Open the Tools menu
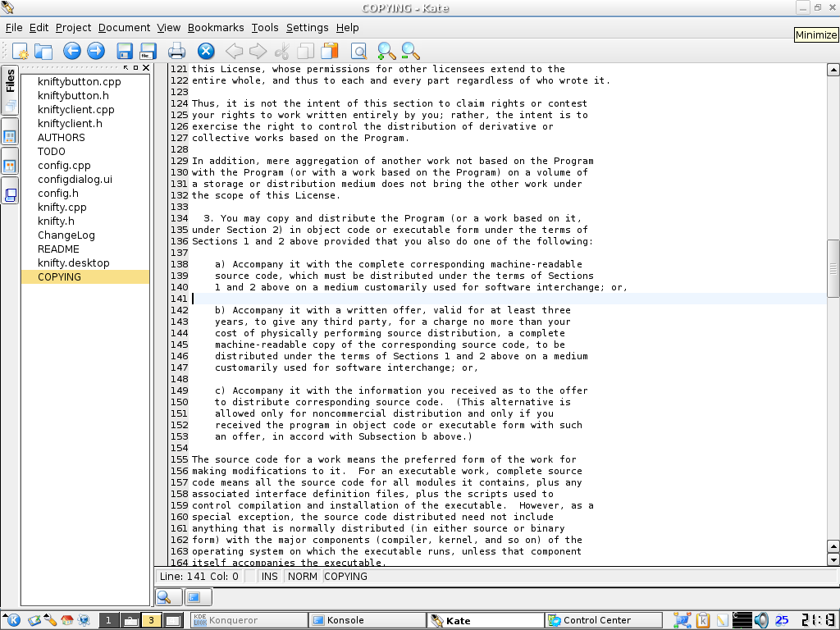This screenshot has width=840, height=630. click(265, 28)
